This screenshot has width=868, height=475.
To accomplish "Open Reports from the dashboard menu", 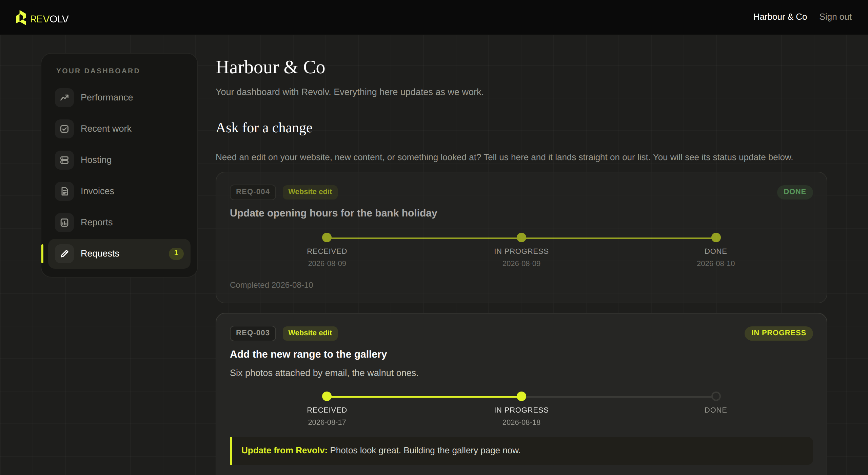I will [x=119, y=223].
